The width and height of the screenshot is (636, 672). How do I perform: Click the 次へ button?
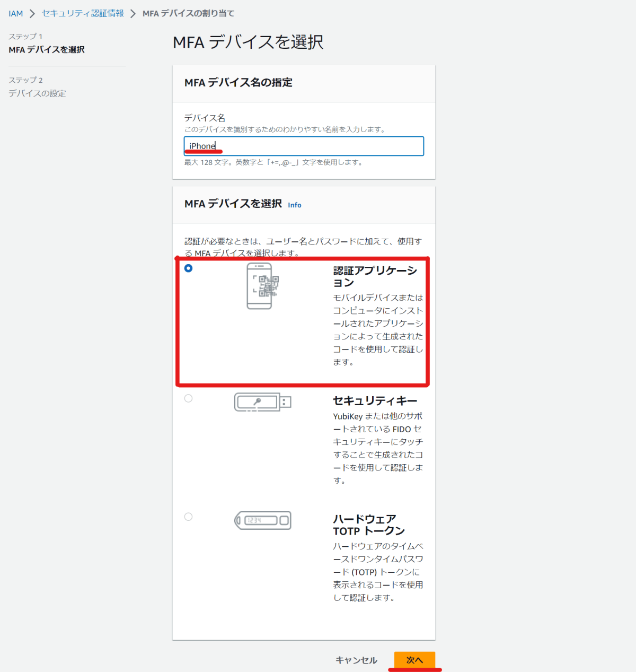[414, 660]
